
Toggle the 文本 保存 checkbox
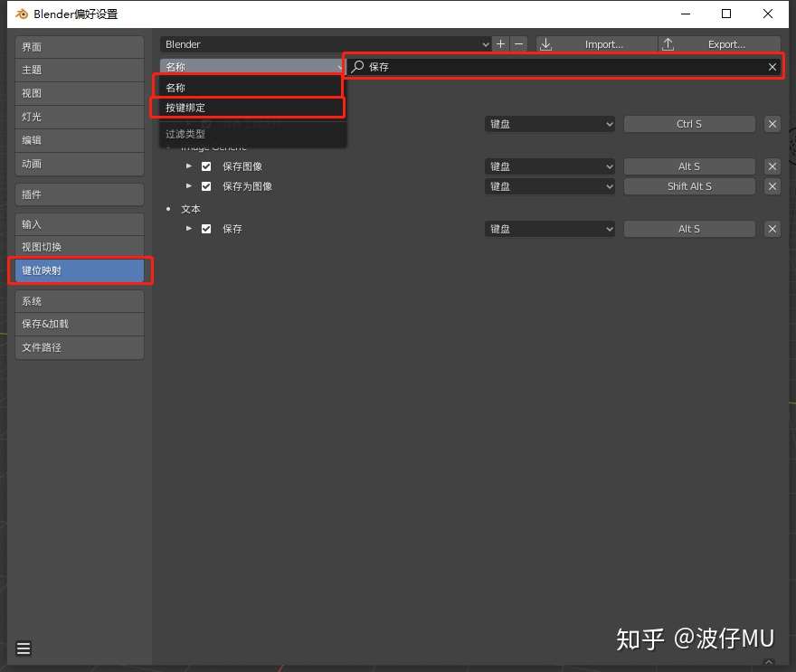point(206,229)
